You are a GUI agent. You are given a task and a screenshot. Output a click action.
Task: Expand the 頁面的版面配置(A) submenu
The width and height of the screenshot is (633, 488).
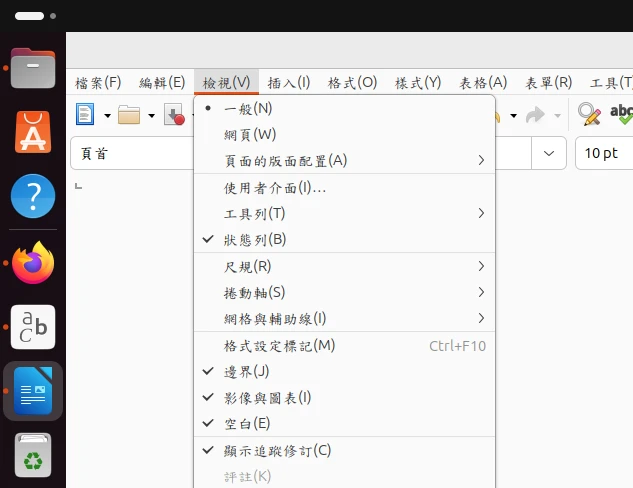[344, 161]
